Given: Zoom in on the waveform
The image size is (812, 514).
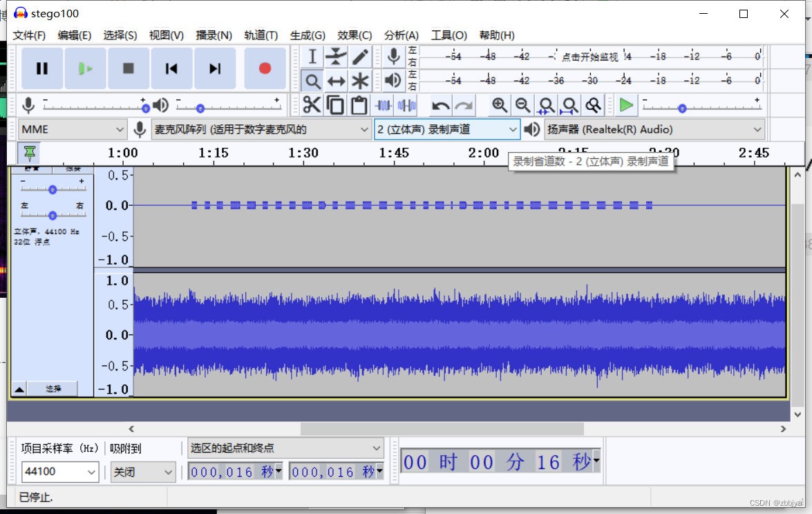Looking at the screenshot, I should [499, 105].
